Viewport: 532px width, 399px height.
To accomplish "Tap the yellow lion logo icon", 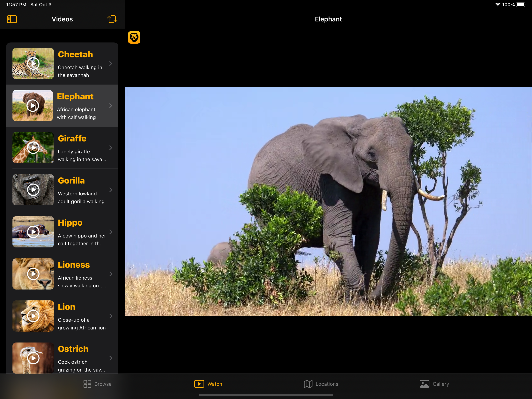I will coord(134,38).
